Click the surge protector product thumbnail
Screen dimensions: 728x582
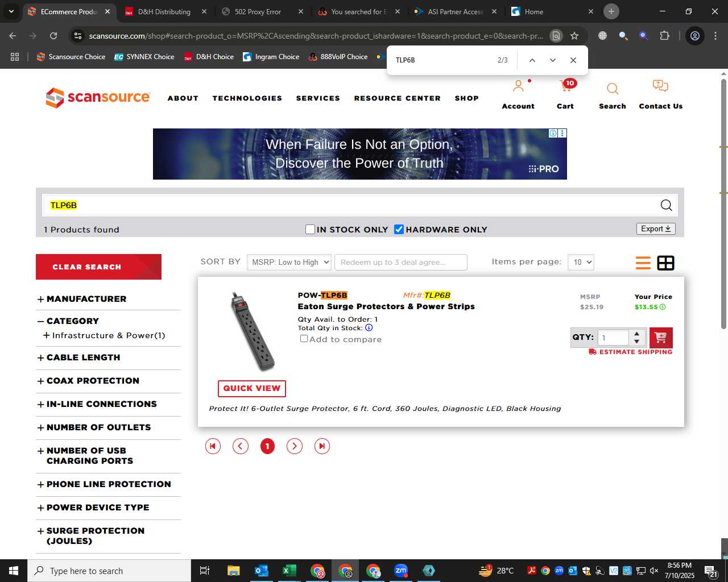[x=252, y=331]
